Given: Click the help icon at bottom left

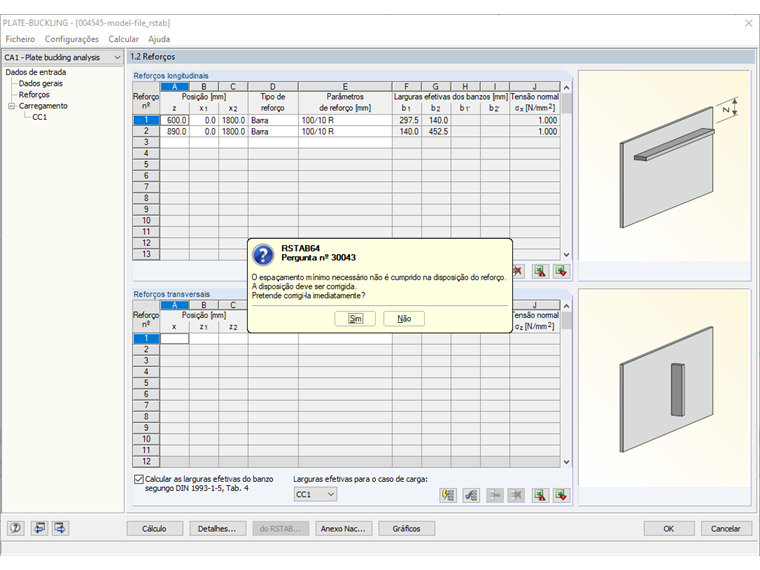Looking at the screenshot, I should click(x=16, y=528).
